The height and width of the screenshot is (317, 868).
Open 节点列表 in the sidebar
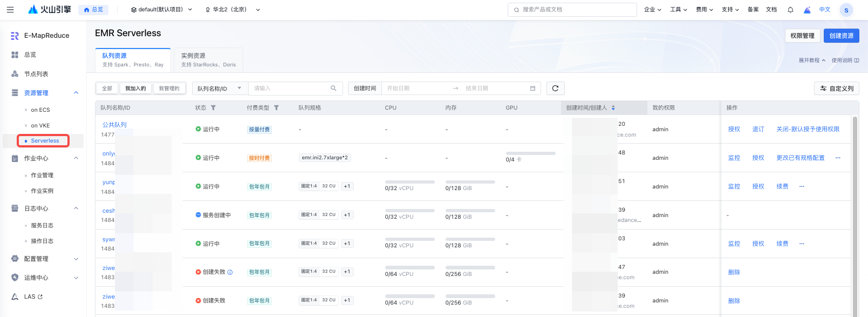(36, 74)
